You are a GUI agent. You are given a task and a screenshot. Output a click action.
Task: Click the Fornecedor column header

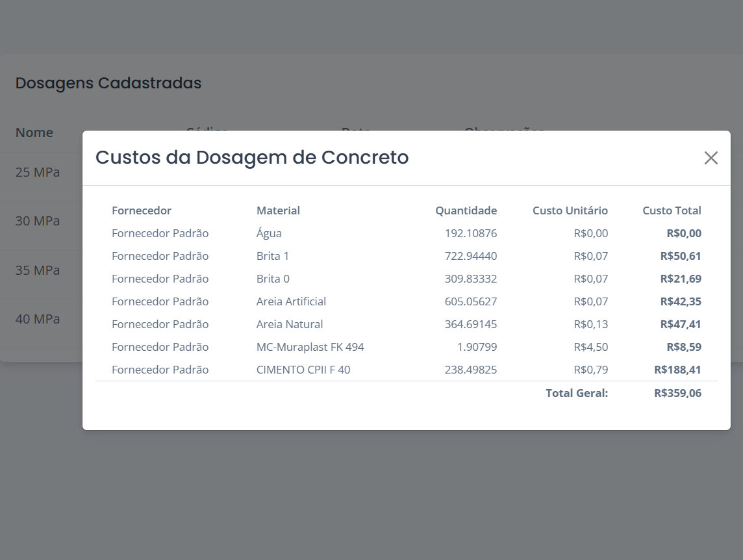[142, 210]
